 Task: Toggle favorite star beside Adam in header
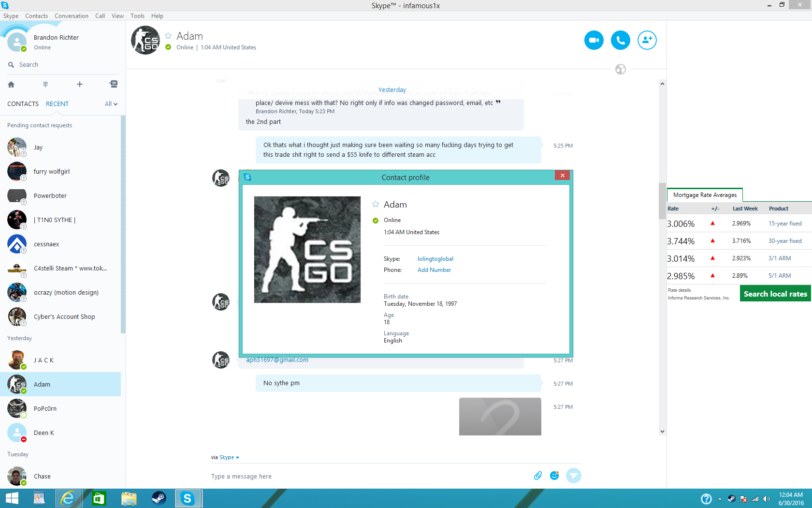(168, 36)
